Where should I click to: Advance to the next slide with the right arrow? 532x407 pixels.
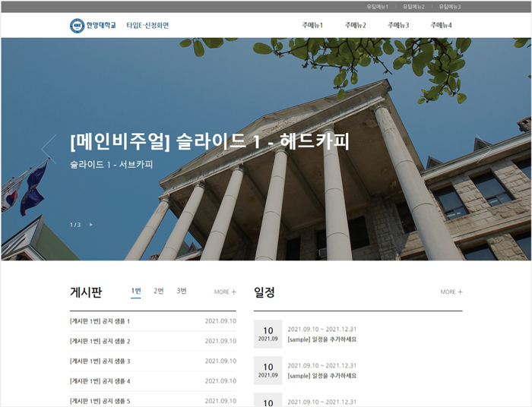[x=483, y=149]
